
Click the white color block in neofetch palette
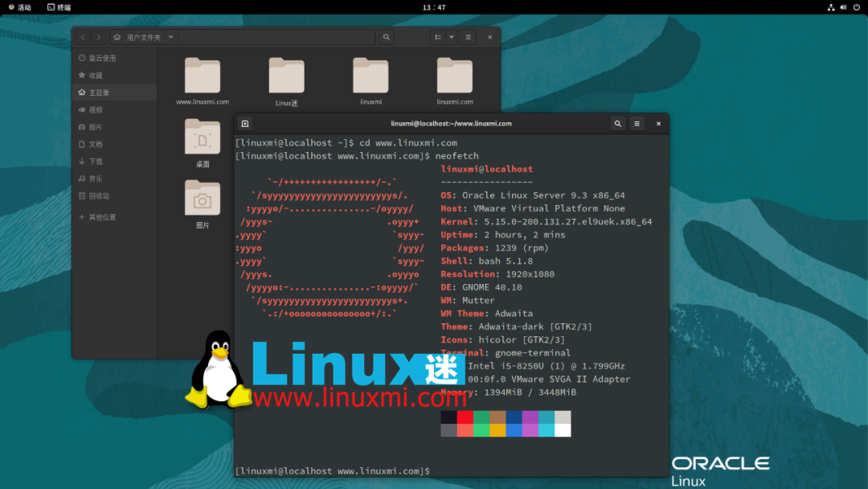click(563, 430)
